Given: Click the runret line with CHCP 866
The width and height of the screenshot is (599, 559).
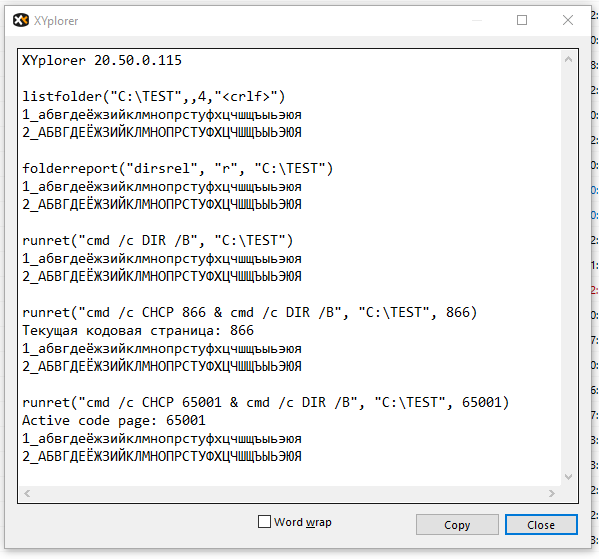Looking at the screenshot, I should coord(250,313).
